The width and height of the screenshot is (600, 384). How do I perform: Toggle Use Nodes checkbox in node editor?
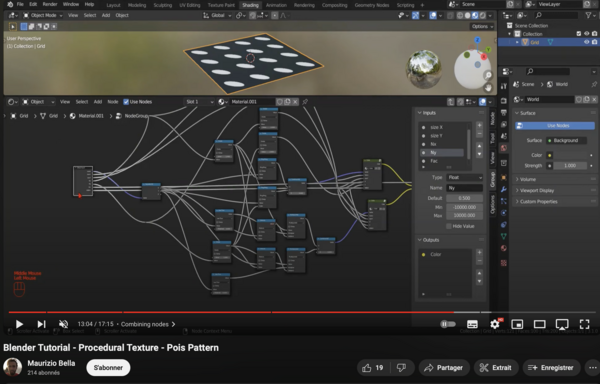[126, 102]
